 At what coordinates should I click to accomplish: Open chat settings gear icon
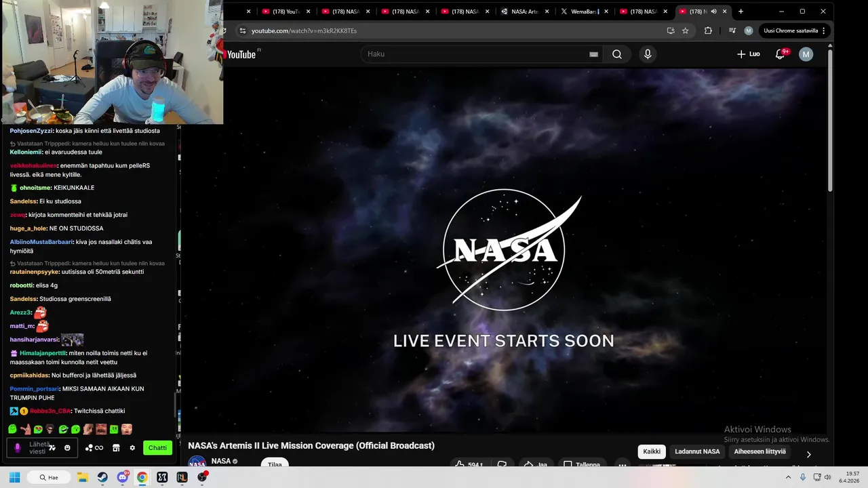pos(132,448)
